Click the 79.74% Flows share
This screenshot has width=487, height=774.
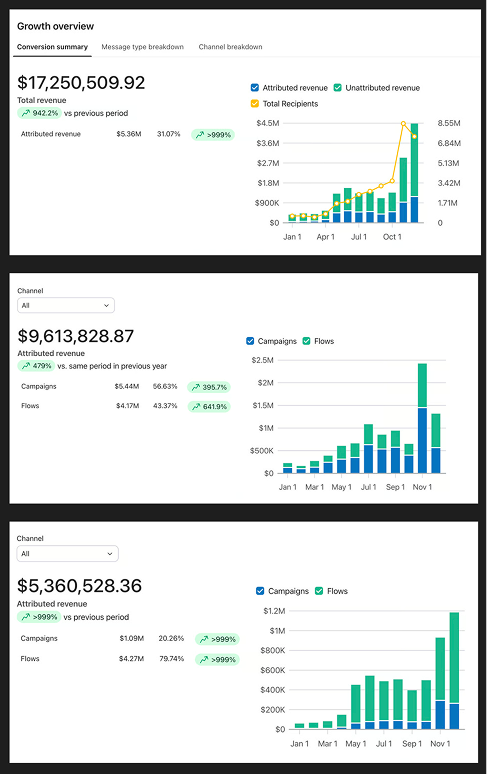pos(171,658)
